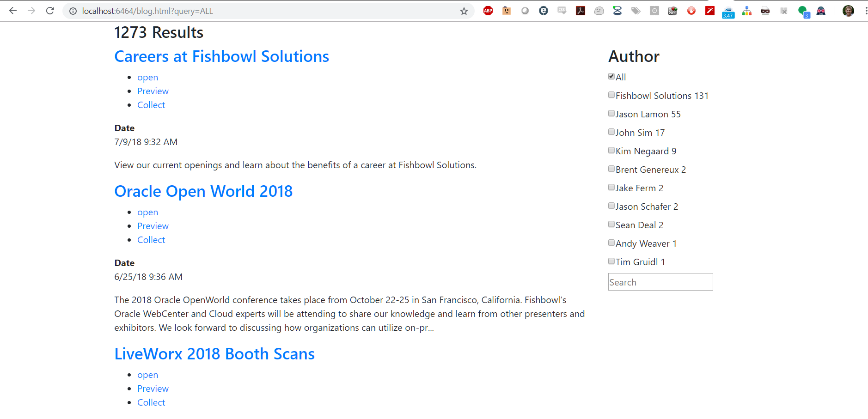868x419 pixels.
Task: Click the gray circle extension icon
Action: coord(525,11)
